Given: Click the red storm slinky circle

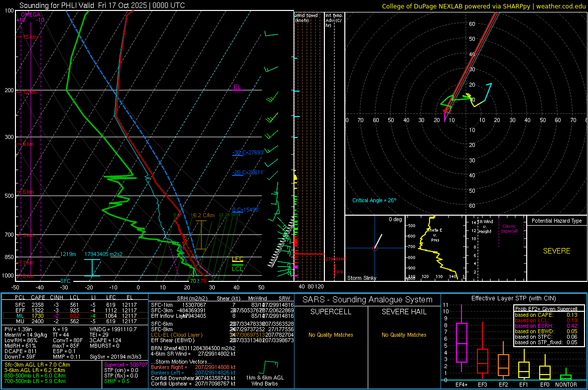Looking at the screenshot, I should (375, 248).
